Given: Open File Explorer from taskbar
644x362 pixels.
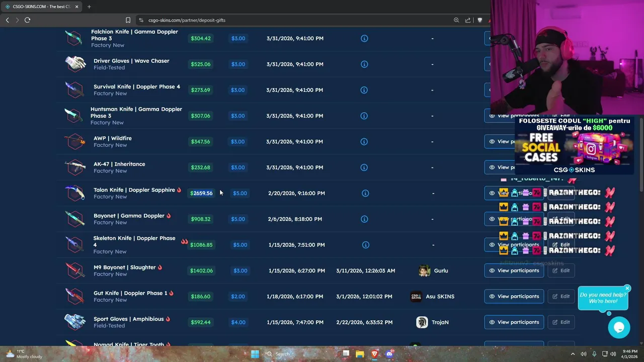Looking at the screenshot, I should click(x=360, y=354).
